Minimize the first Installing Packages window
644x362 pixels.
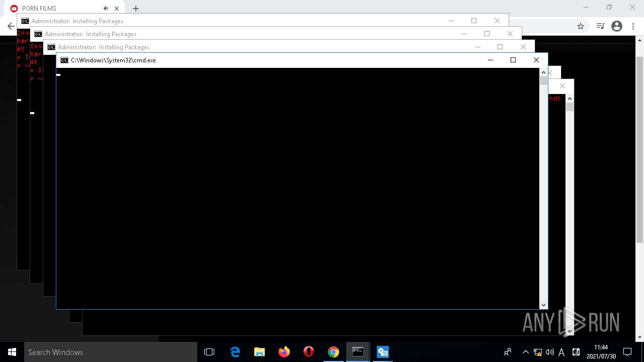tap(451, 21)
